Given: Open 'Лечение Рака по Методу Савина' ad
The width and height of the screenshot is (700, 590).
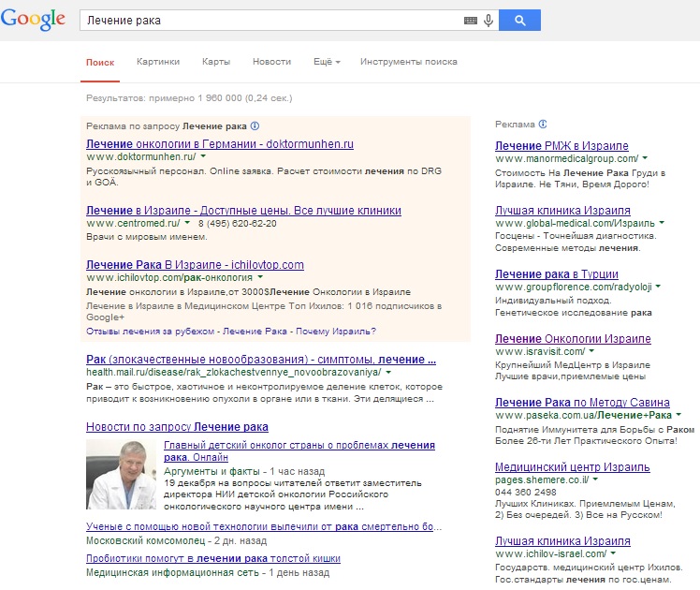Looking at the screenshot, I should tap(582, 402).
